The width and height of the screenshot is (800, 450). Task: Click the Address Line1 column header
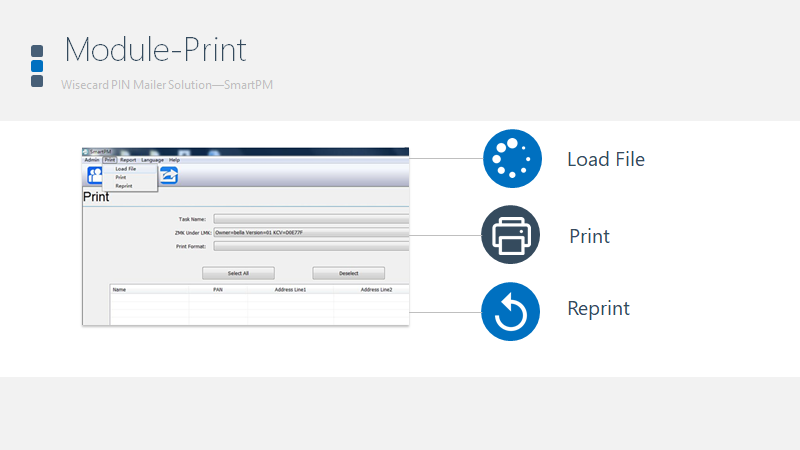coord(290,290)
